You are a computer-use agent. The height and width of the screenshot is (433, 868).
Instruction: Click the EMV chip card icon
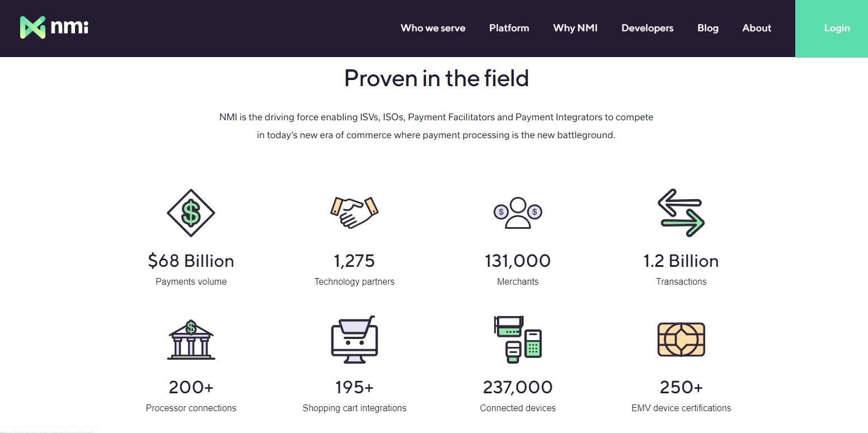click(x=681, y=340)
